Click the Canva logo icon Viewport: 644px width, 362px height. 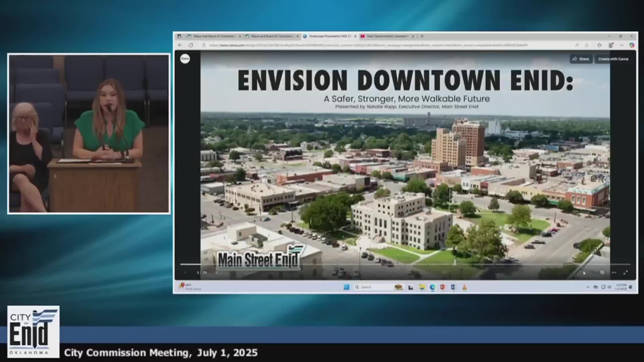click(x=185, y=59)
